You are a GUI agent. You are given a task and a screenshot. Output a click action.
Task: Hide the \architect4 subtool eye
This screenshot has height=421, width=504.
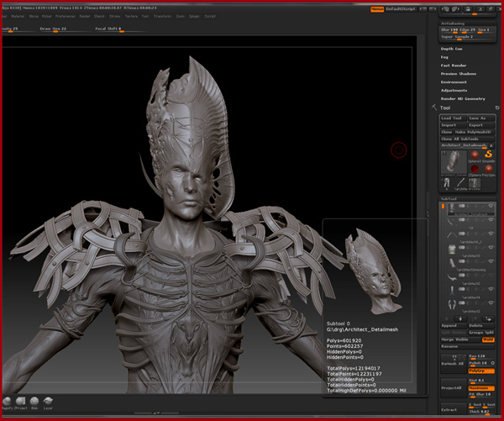pos(491,289)
